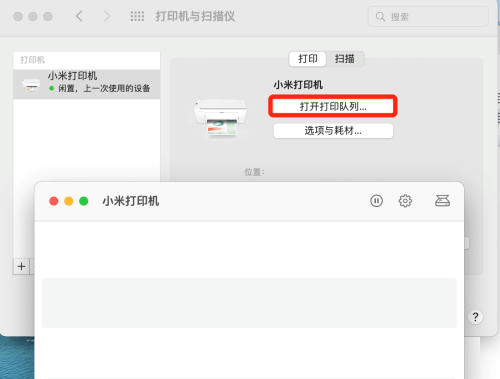The width and height of the screenshot is (500, 379).
Task: Close the 小米打印机 queue window
Action: [54, 201]
